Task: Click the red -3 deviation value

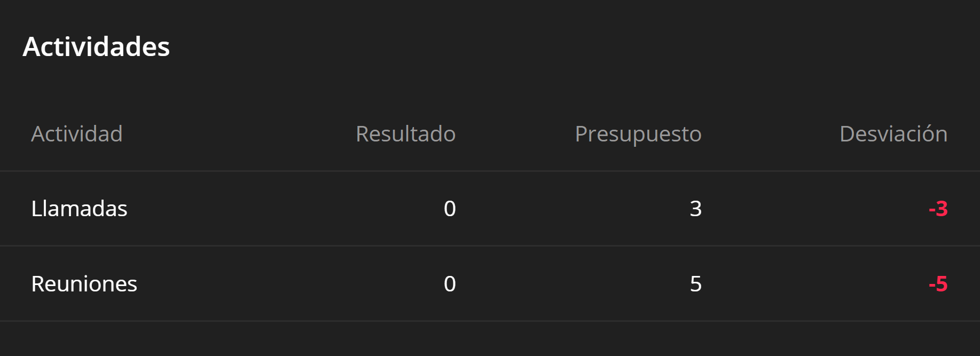Action: click(x=938, y=209)
